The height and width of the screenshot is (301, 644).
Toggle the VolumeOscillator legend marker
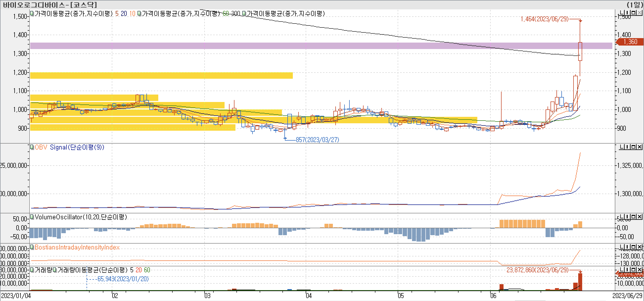pos(32,217)
